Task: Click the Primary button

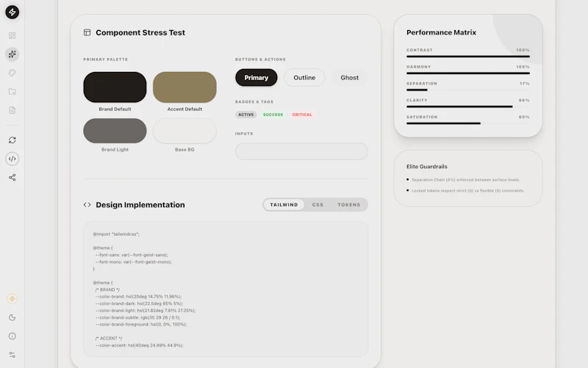Action: pyautogui.click(x=257, y=78)
